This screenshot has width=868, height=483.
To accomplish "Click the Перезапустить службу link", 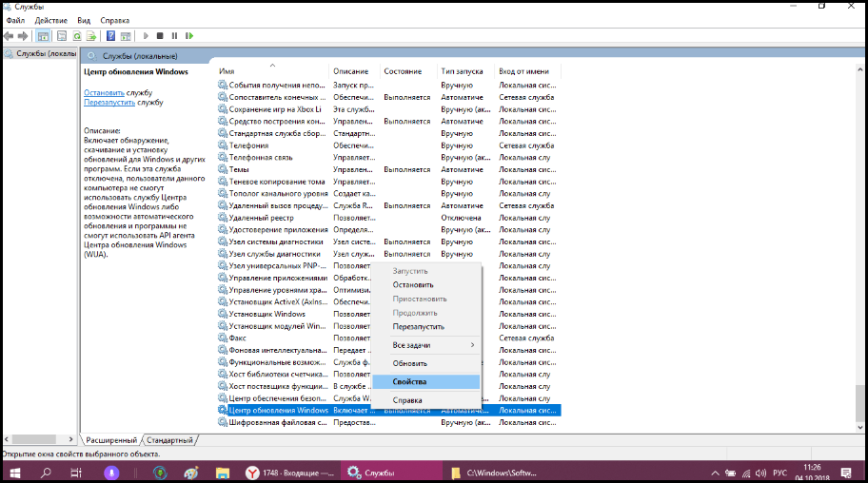I will point(109,103).
